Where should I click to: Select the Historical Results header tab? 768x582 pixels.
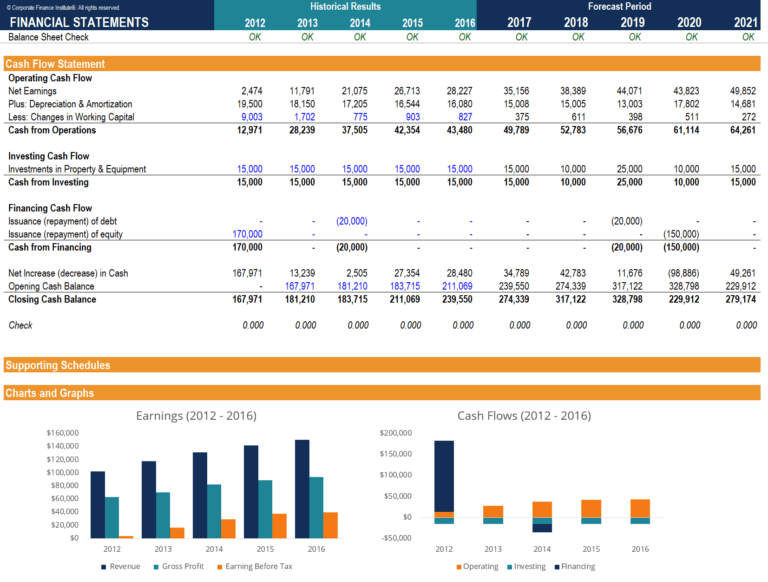tap(344, 7)
